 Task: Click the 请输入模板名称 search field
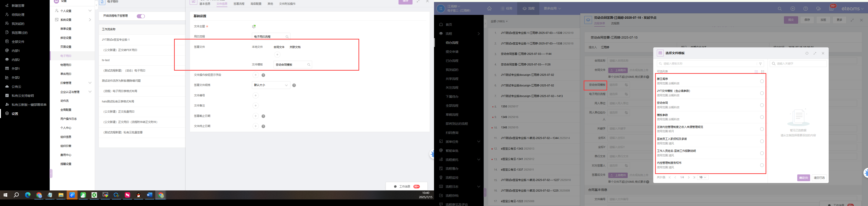tap(707, 64)
